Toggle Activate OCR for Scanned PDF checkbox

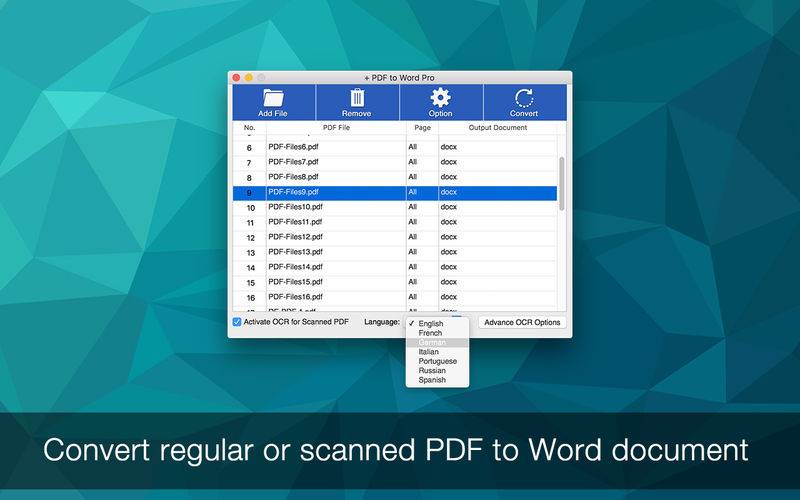[237, 322]
